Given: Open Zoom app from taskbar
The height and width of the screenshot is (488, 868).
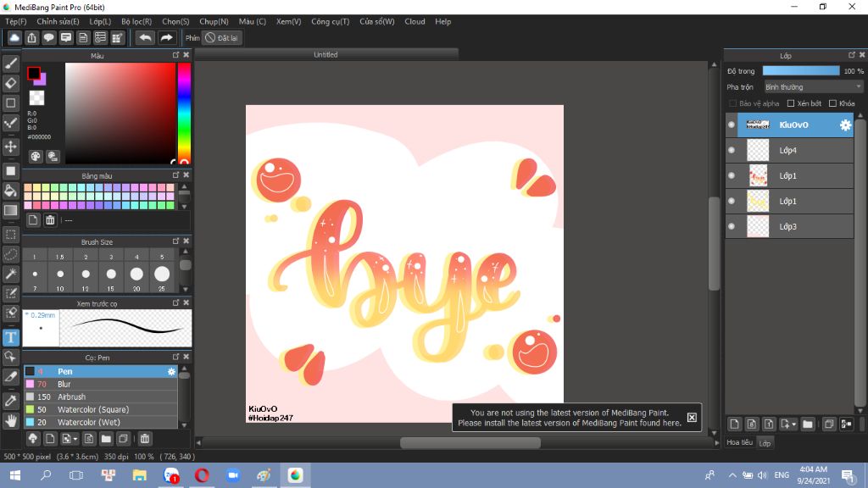Looking at the screenshot, I should click(x=232, y=475).
